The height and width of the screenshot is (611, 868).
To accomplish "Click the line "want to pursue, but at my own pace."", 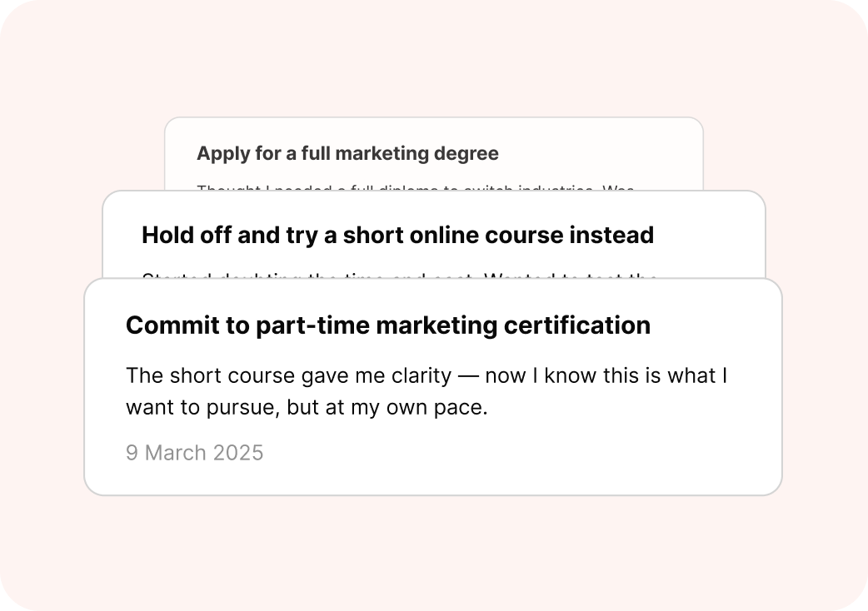I will (x=306, y=409).
